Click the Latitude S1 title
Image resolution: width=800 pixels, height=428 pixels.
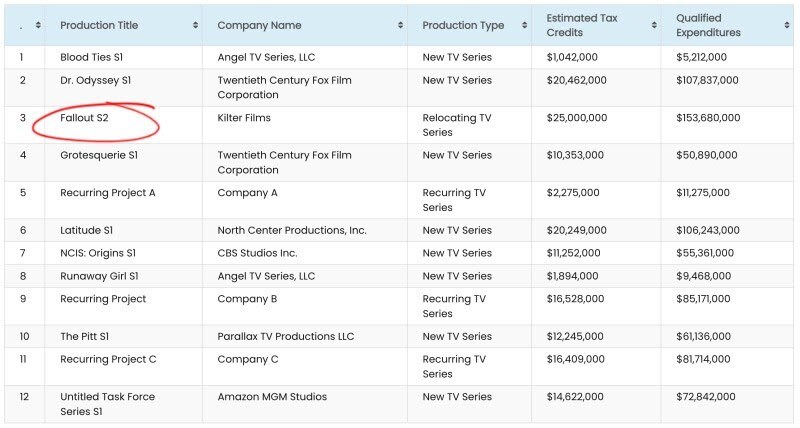(85, 230)
